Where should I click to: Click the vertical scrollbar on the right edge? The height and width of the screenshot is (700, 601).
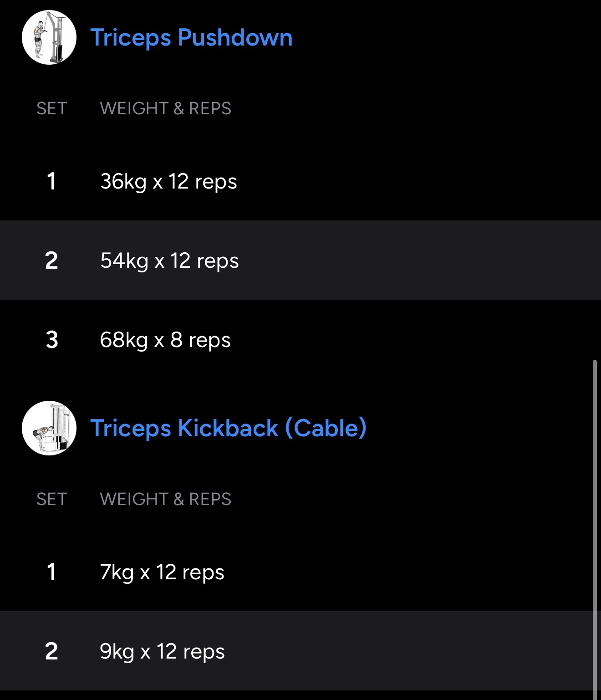(595, 524)
